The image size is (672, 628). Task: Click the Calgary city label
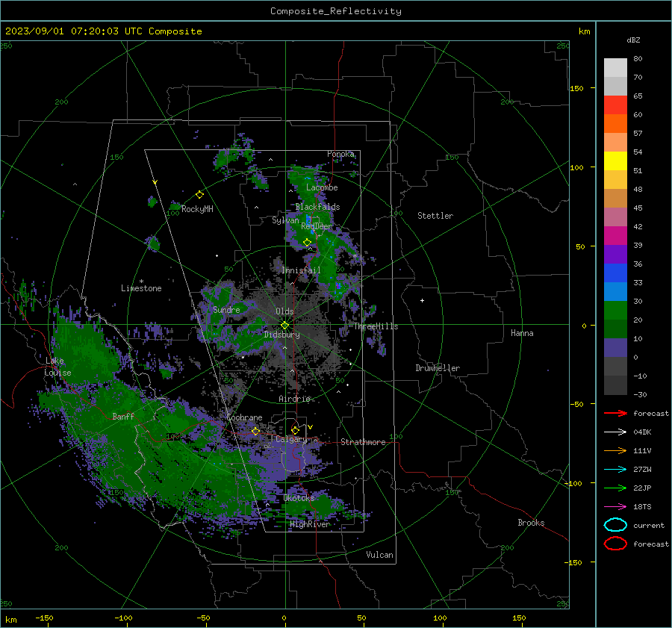[x=291, y=439]
